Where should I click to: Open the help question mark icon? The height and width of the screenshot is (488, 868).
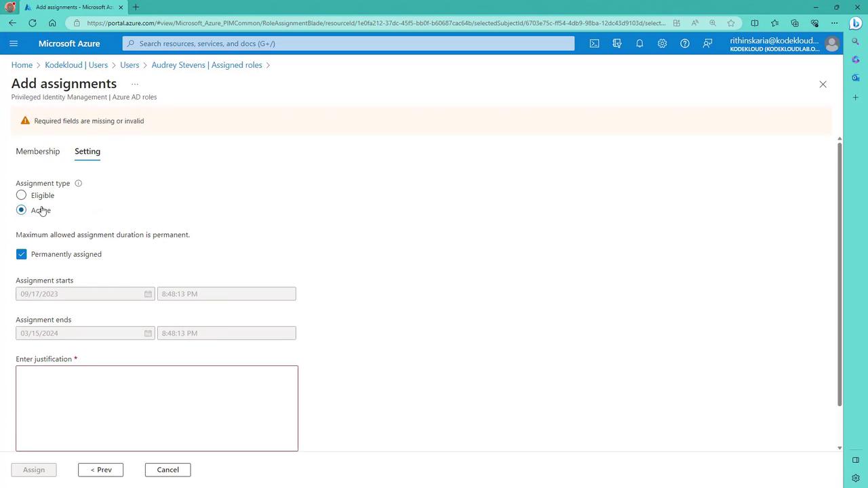[685, 43]
